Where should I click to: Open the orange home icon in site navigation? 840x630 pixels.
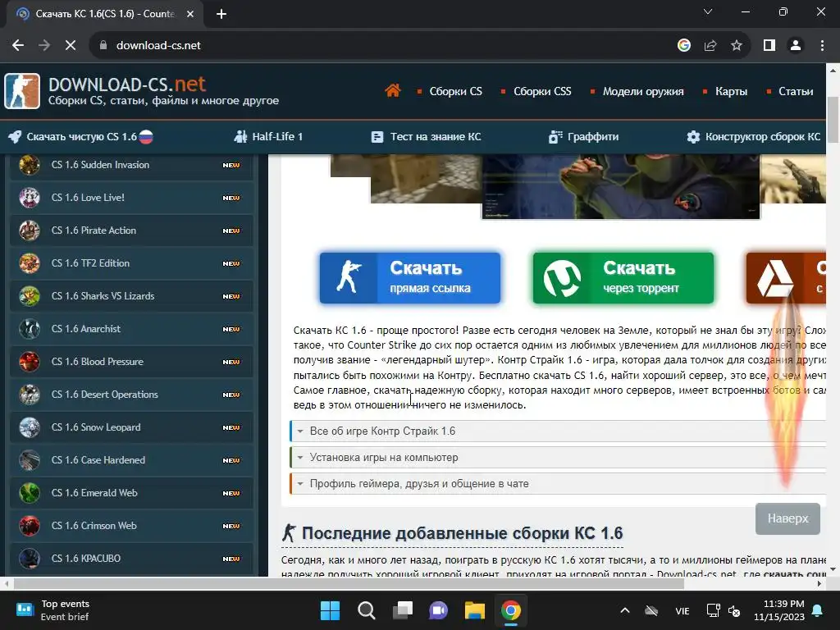coord(393,90)
